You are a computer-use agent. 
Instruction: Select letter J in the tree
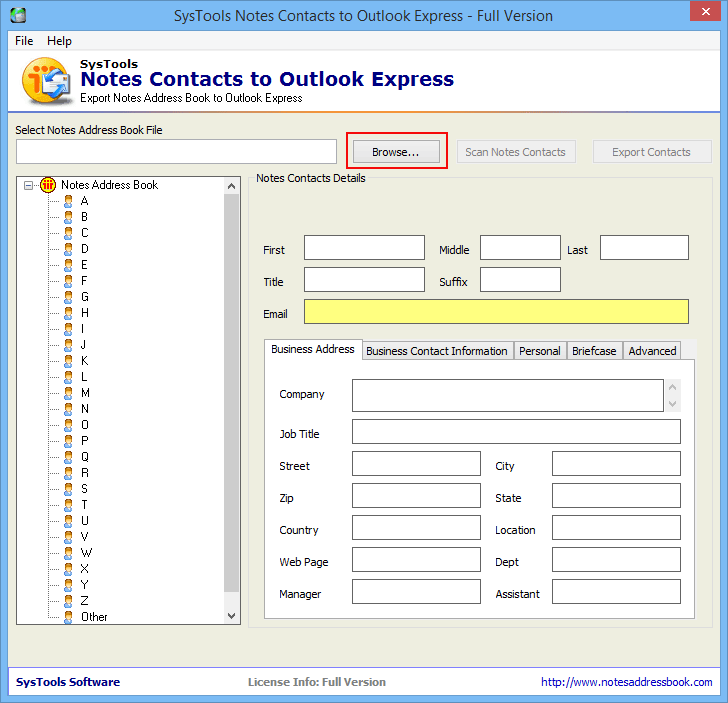click(83, 345)
